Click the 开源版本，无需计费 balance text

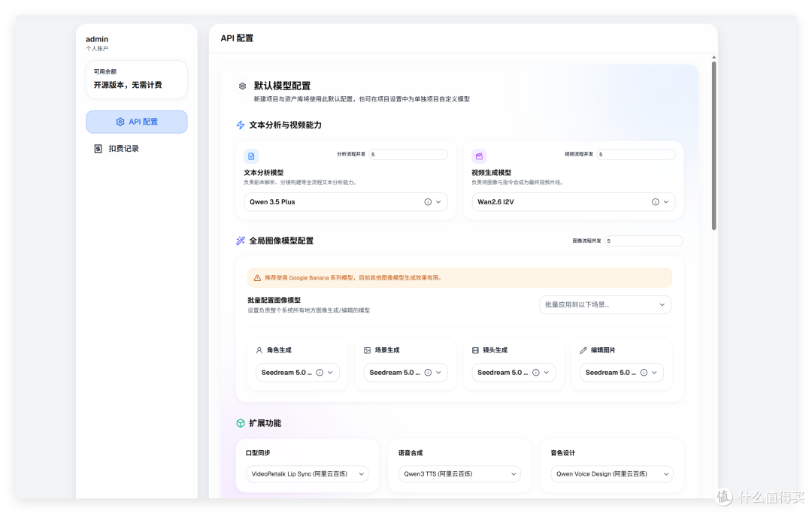(128, 85)
